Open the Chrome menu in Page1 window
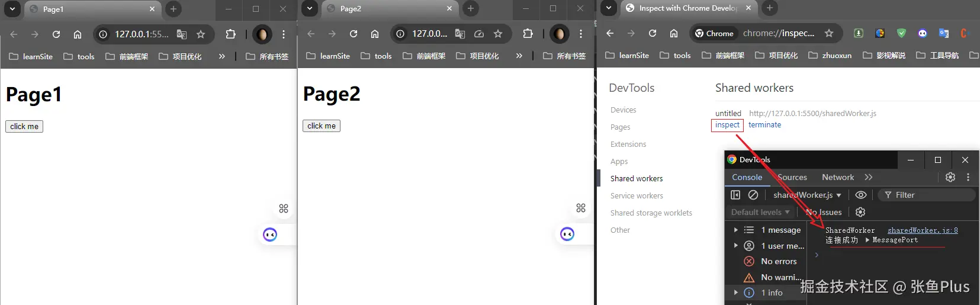 coord(284,34)
